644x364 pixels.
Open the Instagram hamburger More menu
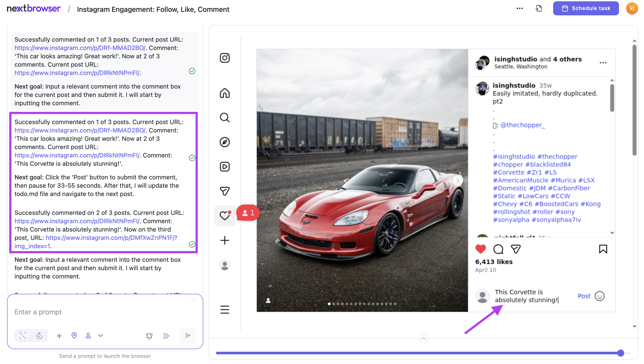pos(224,309)
